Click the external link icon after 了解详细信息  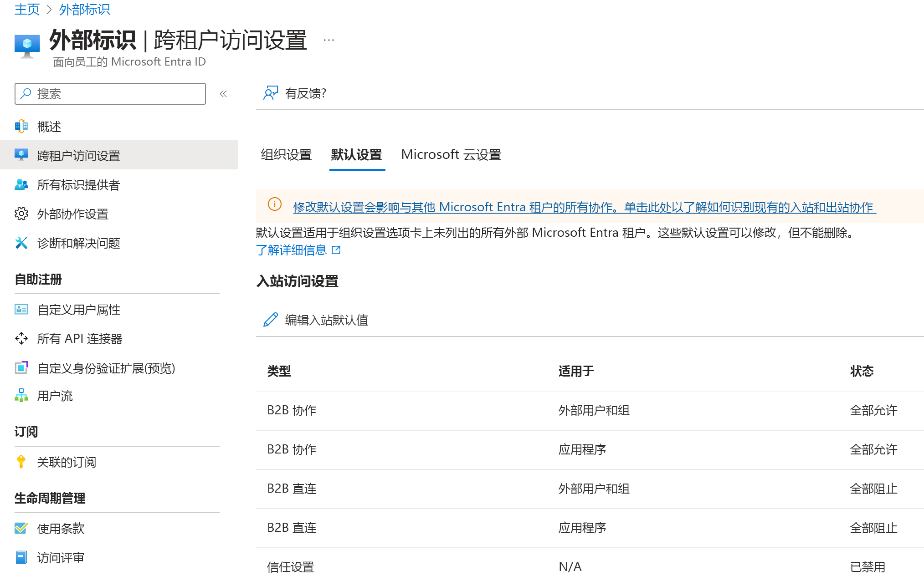(336, 250)
